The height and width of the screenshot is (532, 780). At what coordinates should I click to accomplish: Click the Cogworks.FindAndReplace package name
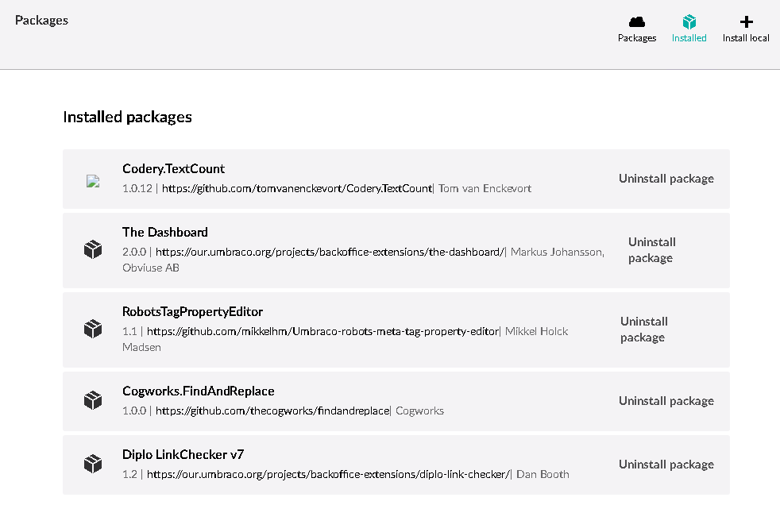199,391
